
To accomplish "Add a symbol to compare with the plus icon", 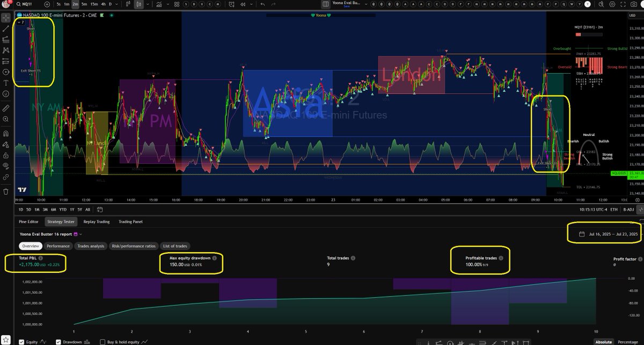I will pos(47,4).
